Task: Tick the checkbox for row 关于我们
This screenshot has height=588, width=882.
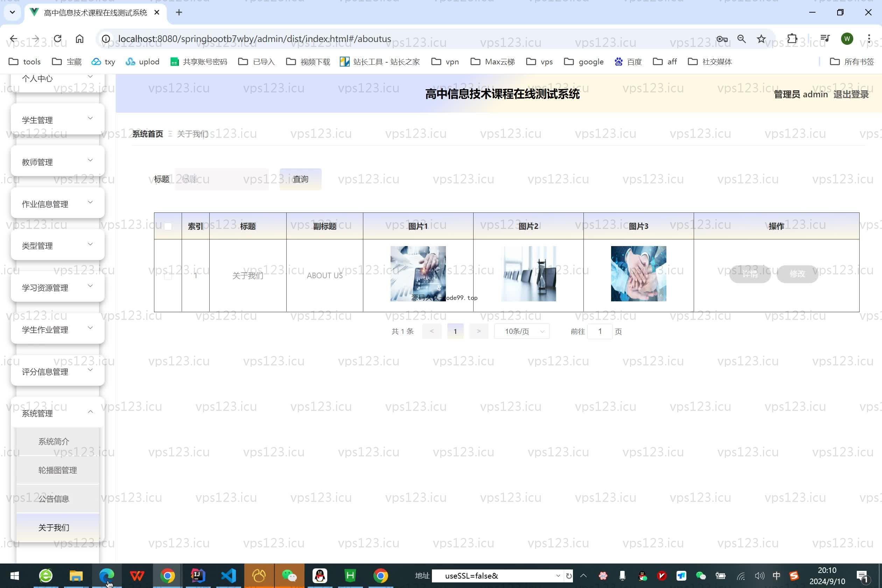Action: pos(168,276)
